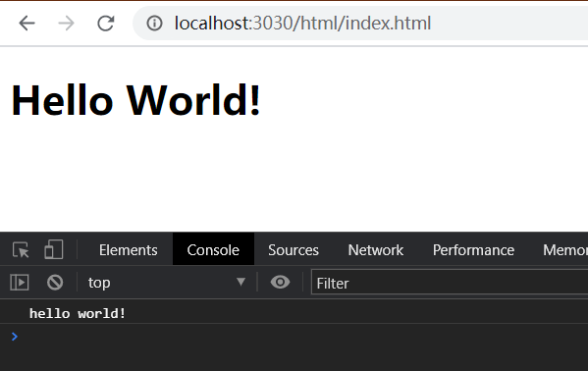The width and height of the screenshot is (588, 371).
Task: View site information icon in address bar
Action: [x=154, y=24]
